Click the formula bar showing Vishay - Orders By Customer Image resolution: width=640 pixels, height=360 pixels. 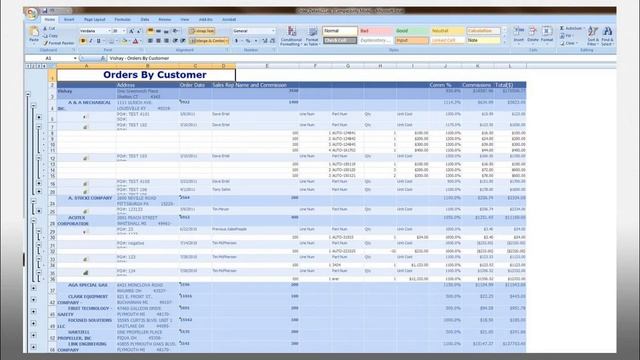click(x=361, y=58)
